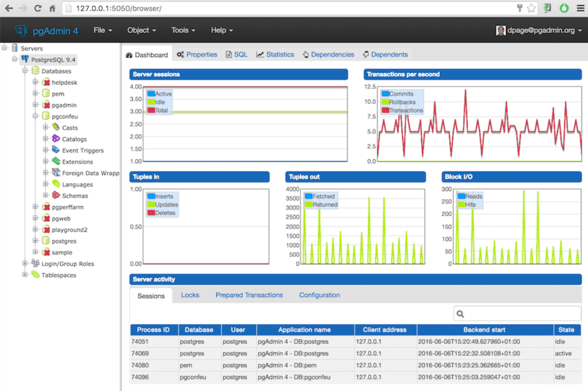588x391 pixels.
Task: Open the Configuration activity tab
Action: point(319,295)
